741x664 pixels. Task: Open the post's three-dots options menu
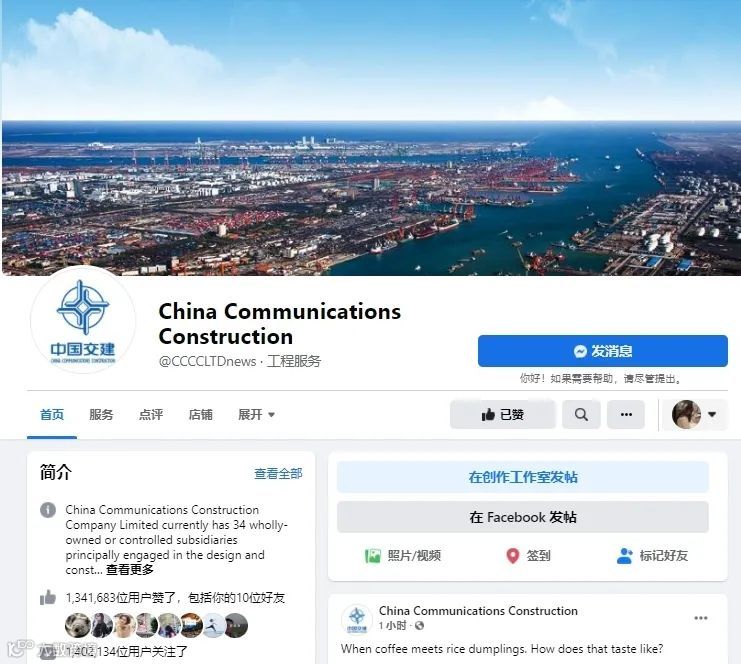click(701, 618)
